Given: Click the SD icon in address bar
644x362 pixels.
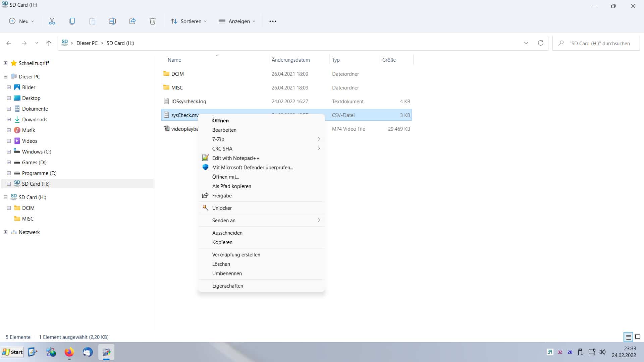Looking at the screenshot, I should tap(65, 43).
